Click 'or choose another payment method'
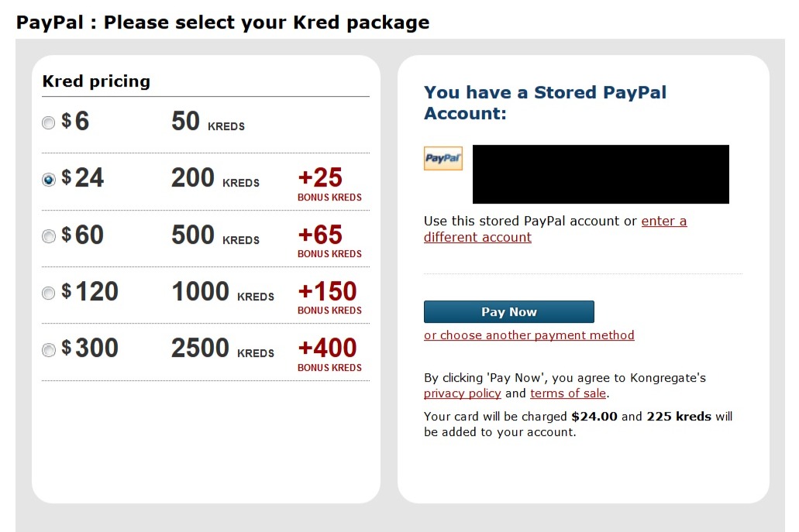 (529, 335)
